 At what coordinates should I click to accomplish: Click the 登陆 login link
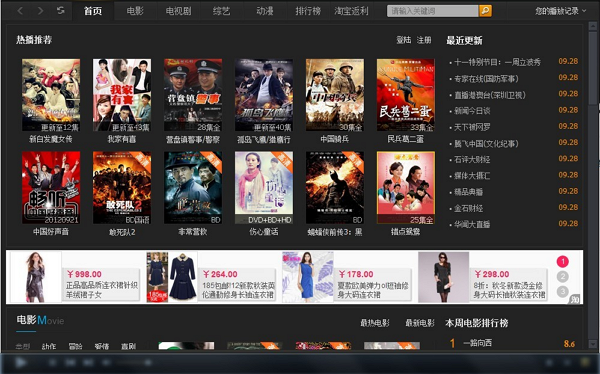404,40
